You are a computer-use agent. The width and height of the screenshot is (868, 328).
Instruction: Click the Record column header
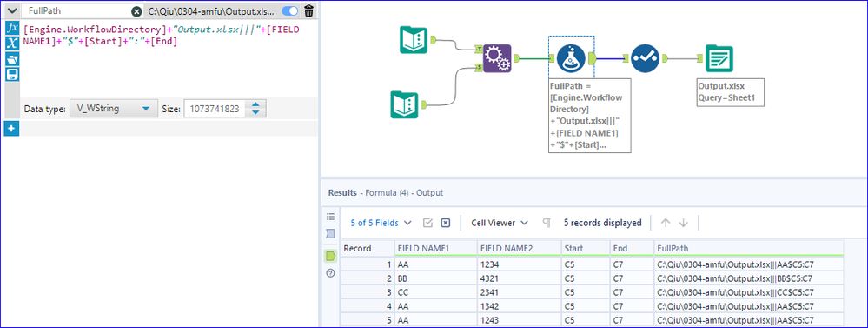[x=367, y=248]
